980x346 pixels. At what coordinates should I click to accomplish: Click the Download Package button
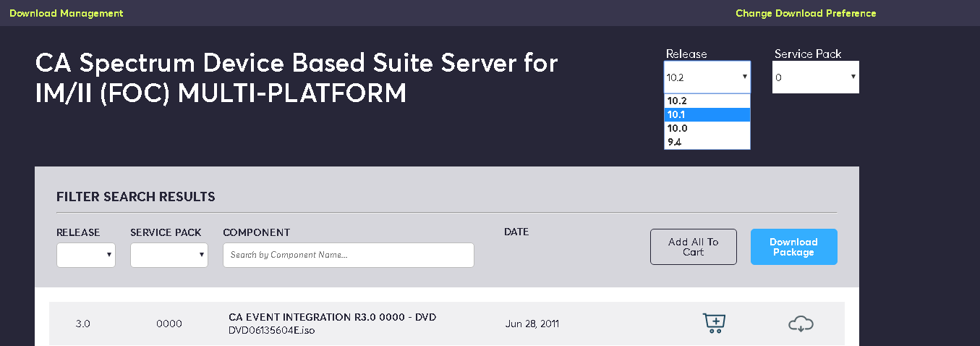(x=793, y=247)
